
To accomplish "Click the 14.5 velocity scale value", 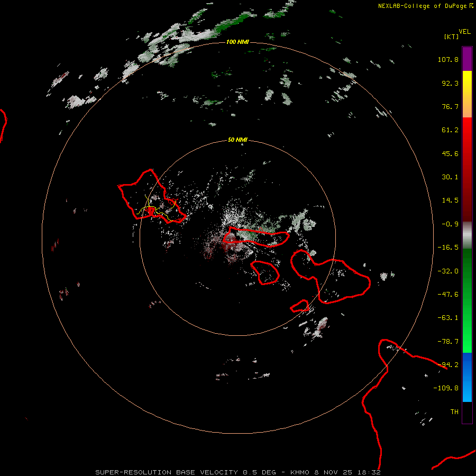I will point(450,200).
